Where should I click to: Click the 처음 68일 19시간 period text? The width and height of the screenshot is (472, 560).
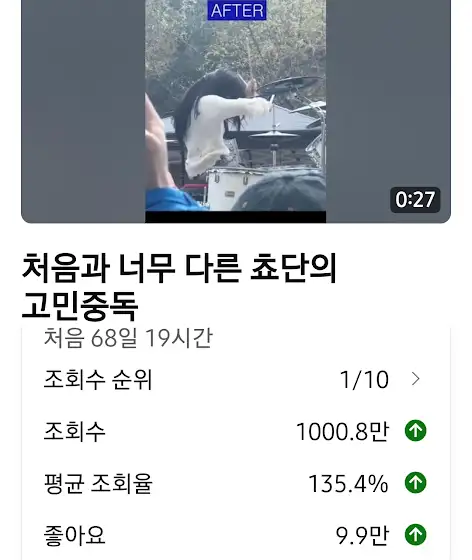128,338
